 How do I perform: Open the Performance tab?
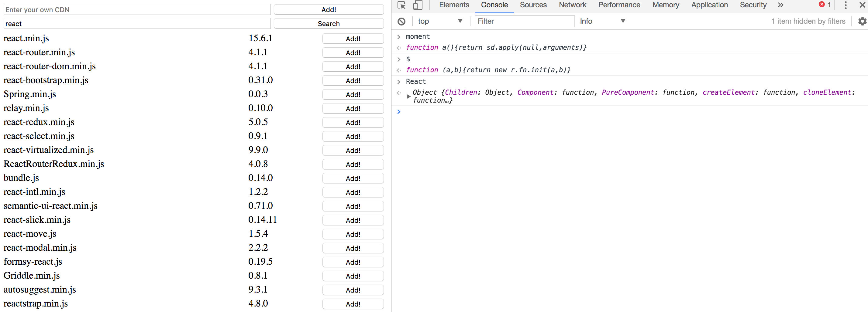point(619,5)
